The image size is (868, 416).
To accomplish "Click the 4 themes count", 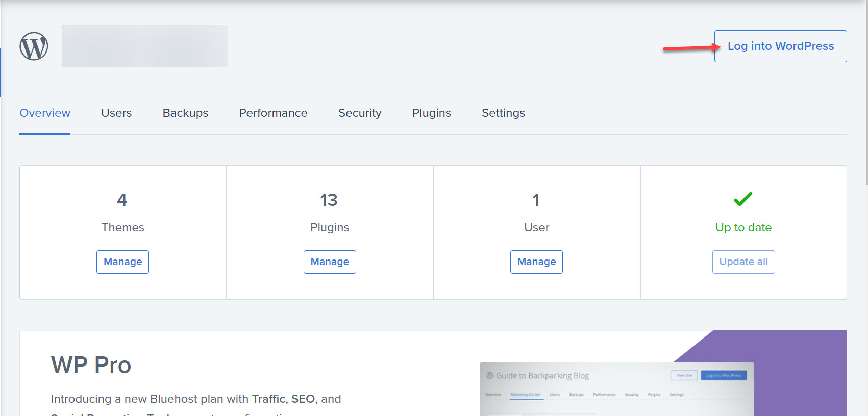I will [122, 200].
